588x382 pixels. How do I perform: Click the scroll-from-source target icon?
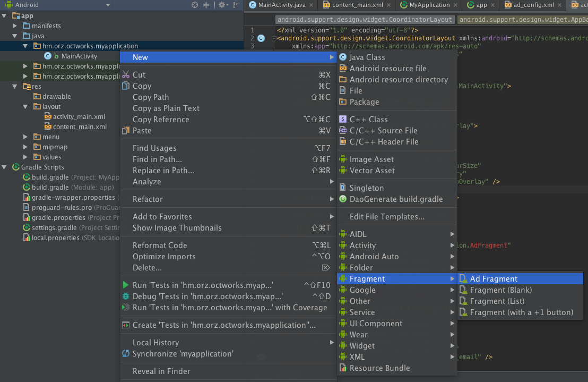[195, 5]
